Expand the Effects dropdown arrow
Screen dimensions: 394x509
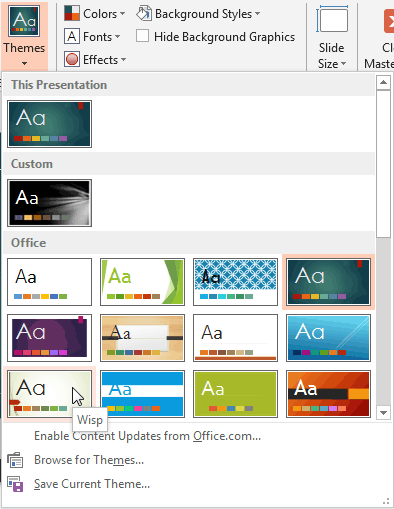click(123, 60)
